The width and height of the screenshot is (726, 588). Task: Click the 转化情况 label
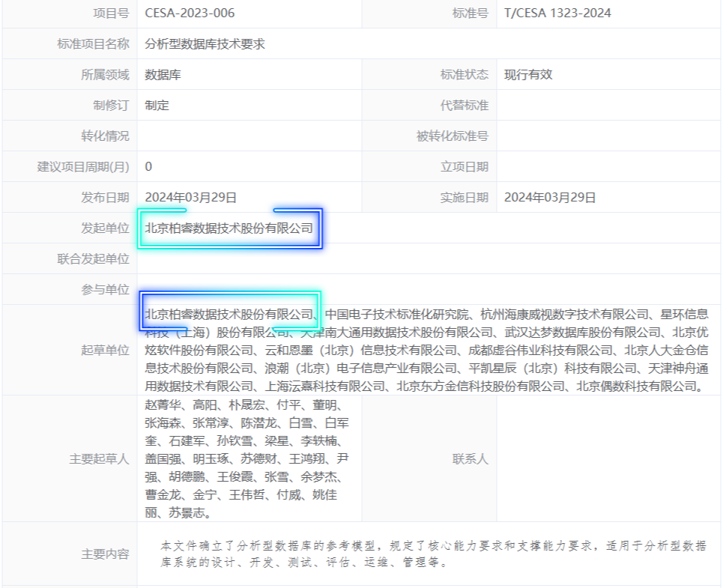[x=105, y=136]
